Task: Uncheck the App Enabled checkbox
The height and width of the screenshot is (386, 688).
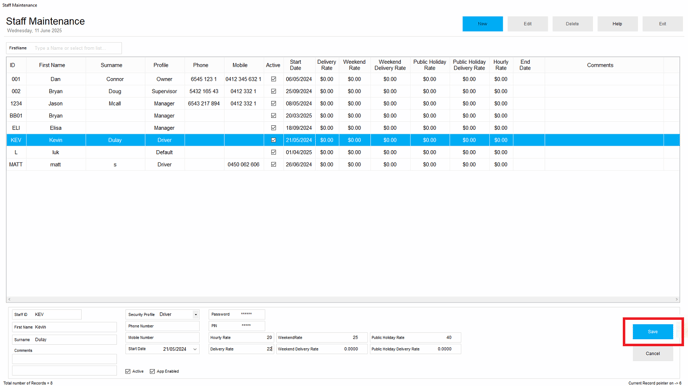Action: pos(152,372)
